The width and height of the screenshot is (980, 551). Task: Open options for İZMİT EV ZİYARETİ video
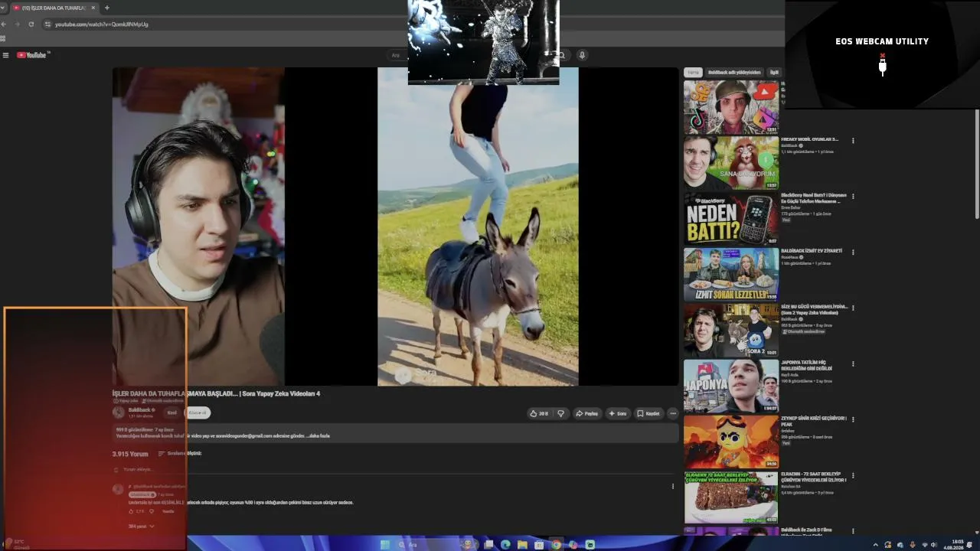(x=853, y=253)
